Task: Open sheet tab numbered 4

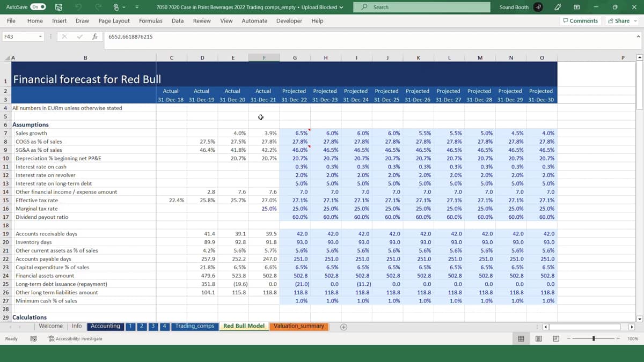Action: coord(164,326)
